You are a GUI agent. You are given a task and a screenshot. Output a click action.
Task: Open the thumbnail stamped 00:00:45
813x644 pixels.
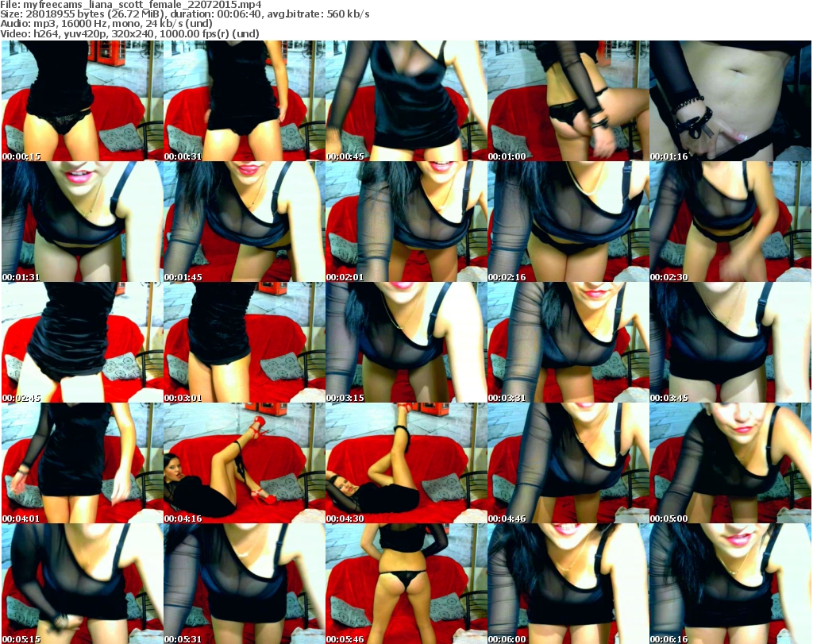406,101
